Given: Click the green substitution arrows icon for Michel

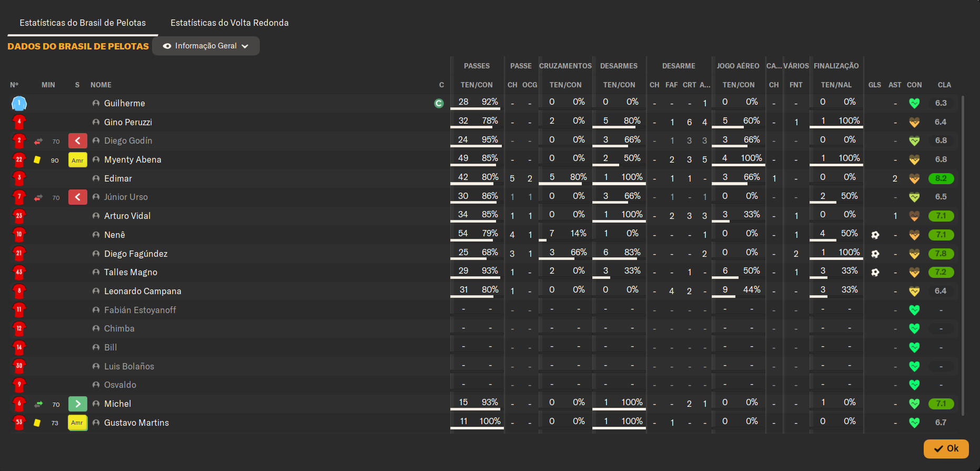Looking at the screenshot, I should coord(38,404).
